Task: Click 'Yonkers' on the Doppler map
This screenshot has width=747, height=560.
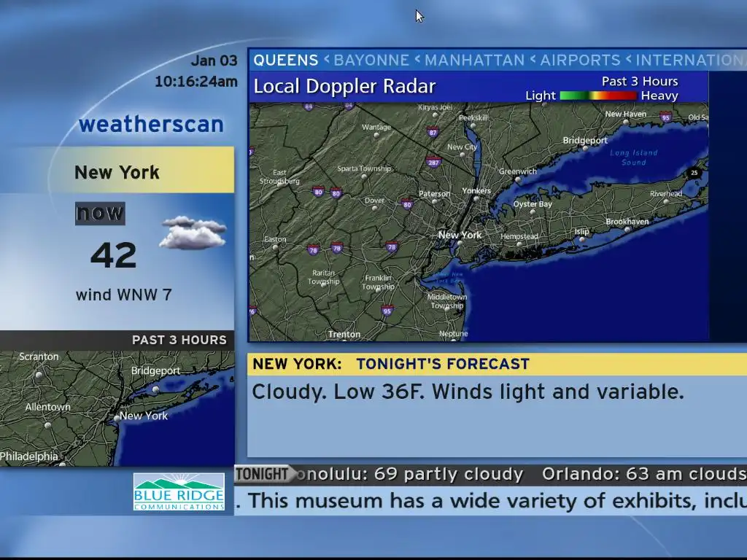Action: (x=476, y=191)
